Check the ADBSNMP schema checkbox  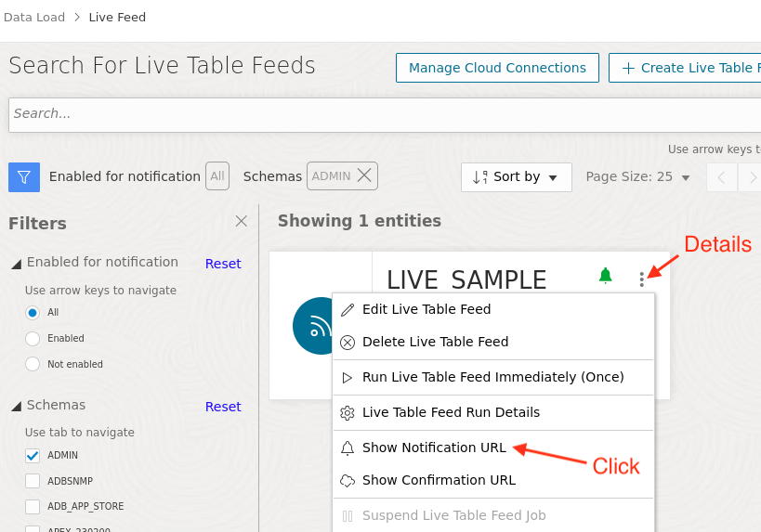click(x=33, y=481)
